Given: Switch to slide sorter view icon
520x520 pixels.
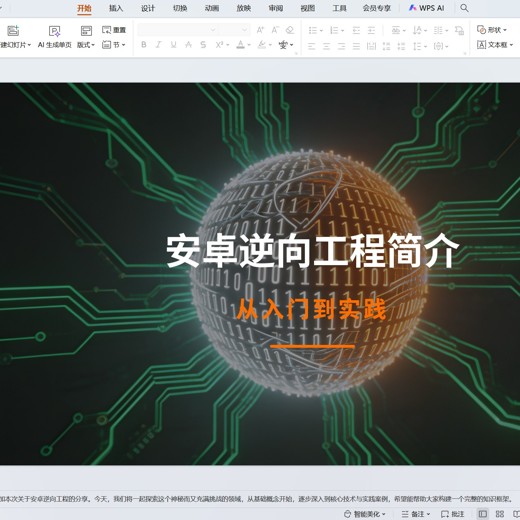Looking at the screenshot, I should tap(500, 514).
